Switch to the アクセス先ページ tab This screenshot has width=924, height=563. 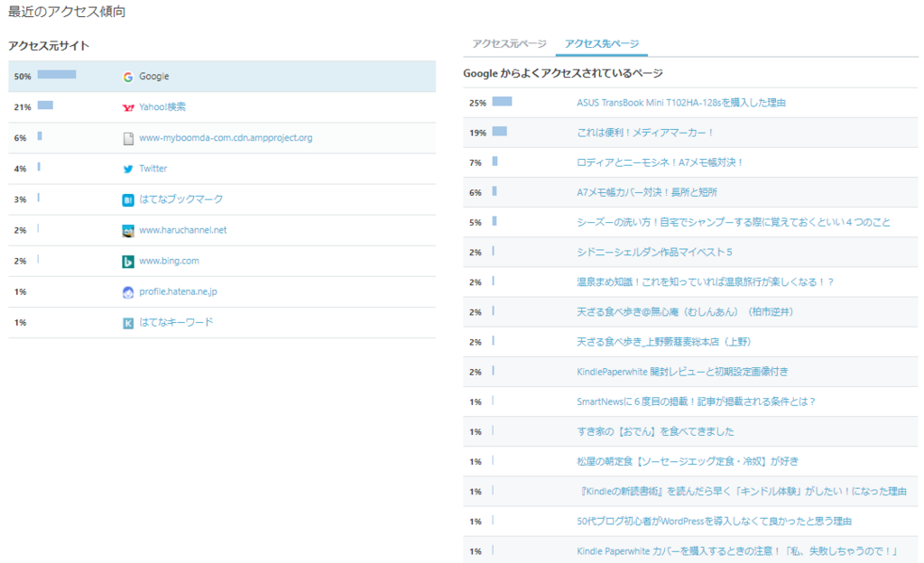(x=602, y=43)
